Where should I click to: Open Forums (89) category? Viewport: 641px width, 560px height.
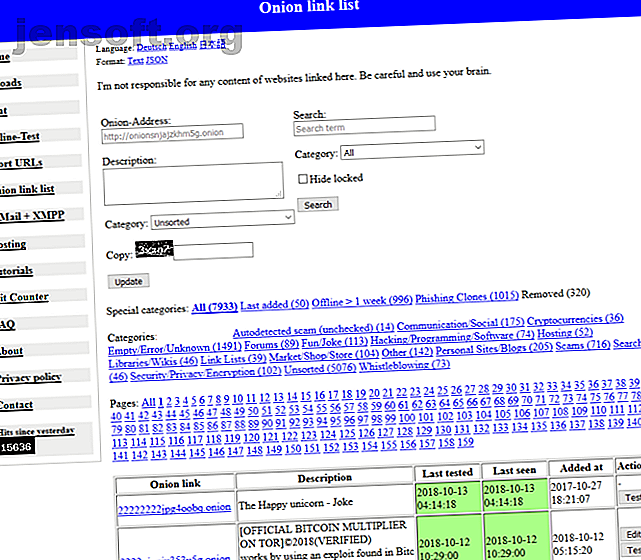point(271,345)
